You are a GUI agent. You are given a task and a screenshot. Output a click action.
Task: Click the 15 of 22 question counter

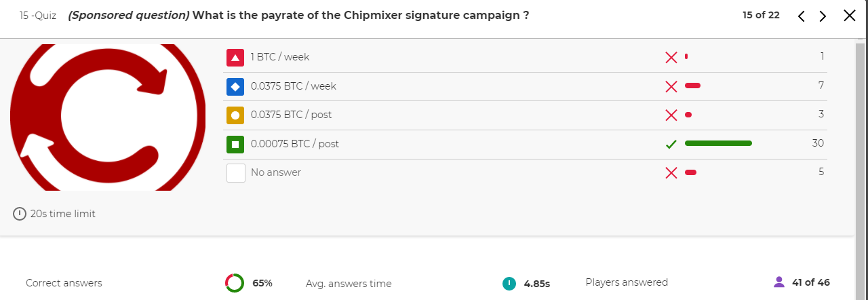pos(761,15)
